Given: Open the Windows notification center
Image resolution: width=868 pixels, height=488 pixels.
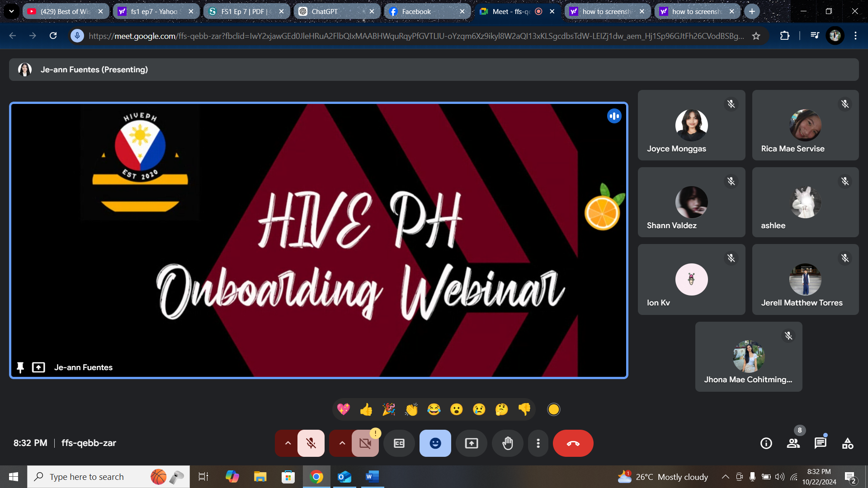Looking at the screenshot, I should pyautogui.click(x=850, y=477).
